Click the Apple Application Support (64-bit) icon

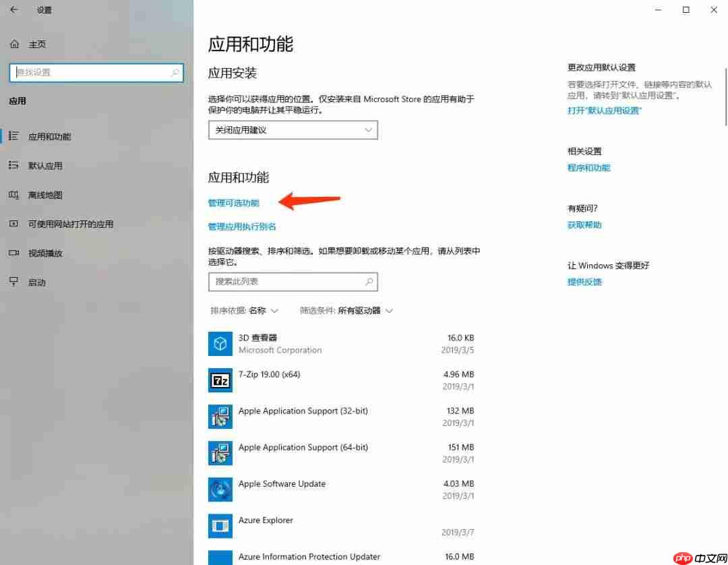[x=220, y=453]
